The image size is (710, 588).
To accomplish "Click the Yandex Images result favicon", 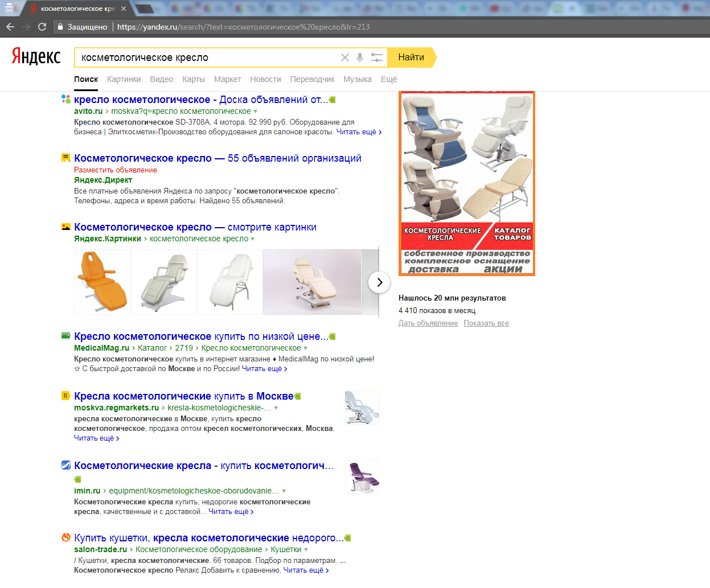I will pos(66,227).
